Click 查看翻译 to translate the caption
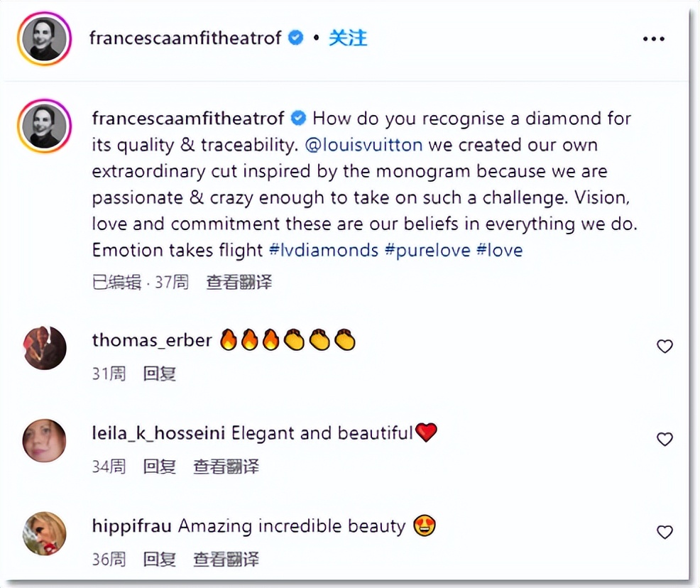Screen dimensions: 700x588 pyautogui.click(x=239, y=282)
